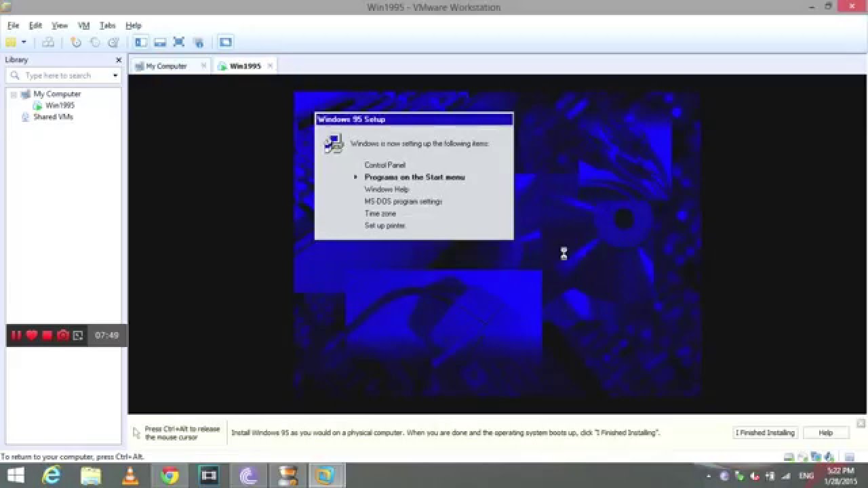Click the sound card device status icon
This screenshot has height=488, width=868.
[x=829, y=457]
